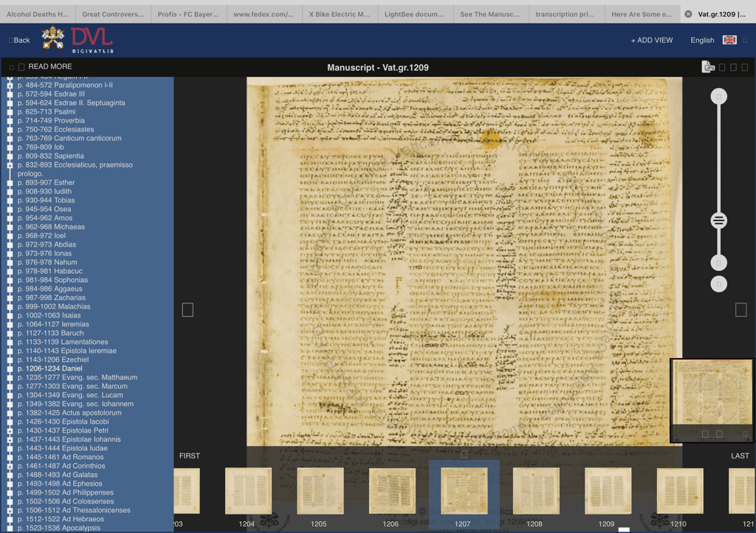
Task: Click the UK flag language icon
Action: coord(729,40)
